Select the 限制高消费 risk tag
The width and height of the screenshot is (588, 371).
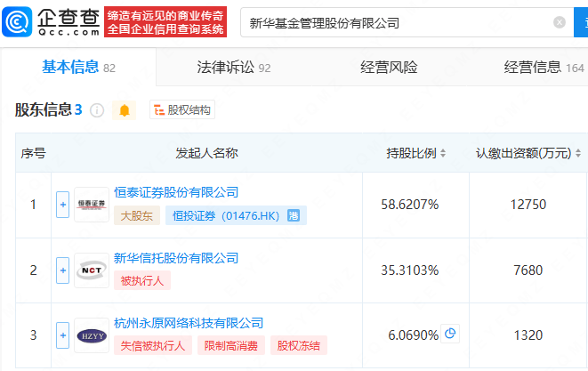coord(231,345)
